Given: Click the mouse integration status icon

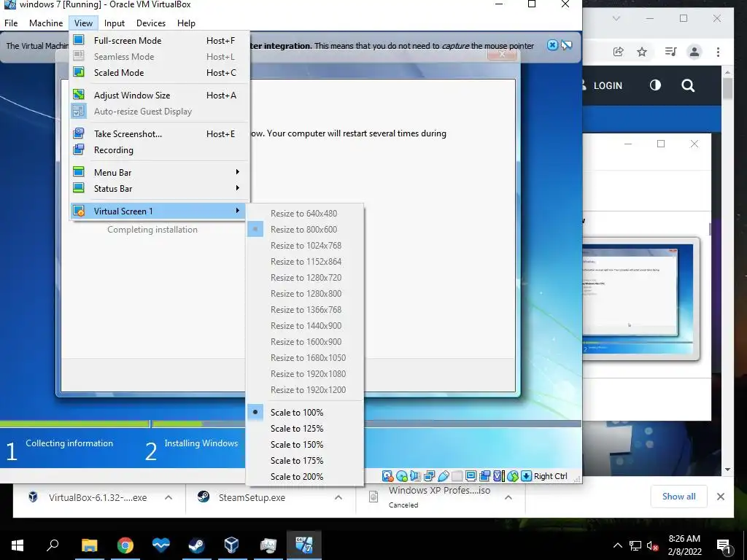Looking at the screenshot, I should 513,475.
